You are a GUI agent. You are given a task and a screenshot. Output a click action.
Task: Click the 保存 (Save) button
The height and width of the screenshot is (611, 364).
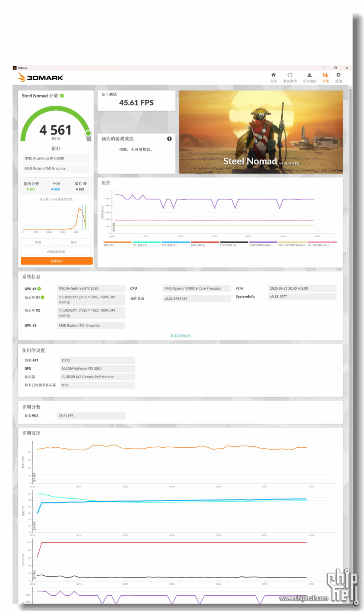pyautogui.click(x=74, y=242)
